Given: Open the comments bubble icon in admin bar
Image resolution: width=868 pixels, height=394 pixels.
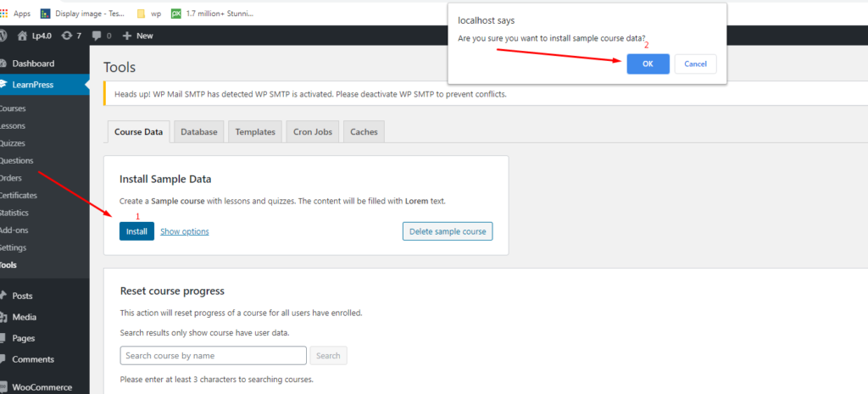Looking at the screenshot, I should click(97, 36).
